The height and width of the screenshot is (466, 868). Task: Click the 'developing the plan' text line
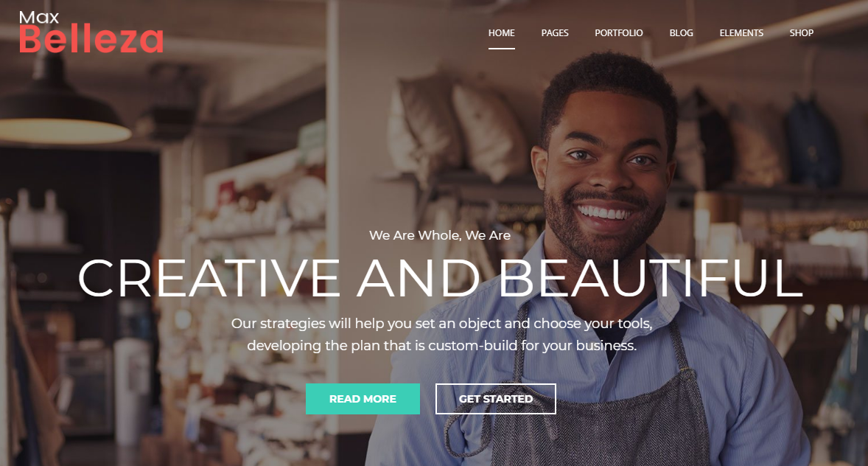pos(442,346)
